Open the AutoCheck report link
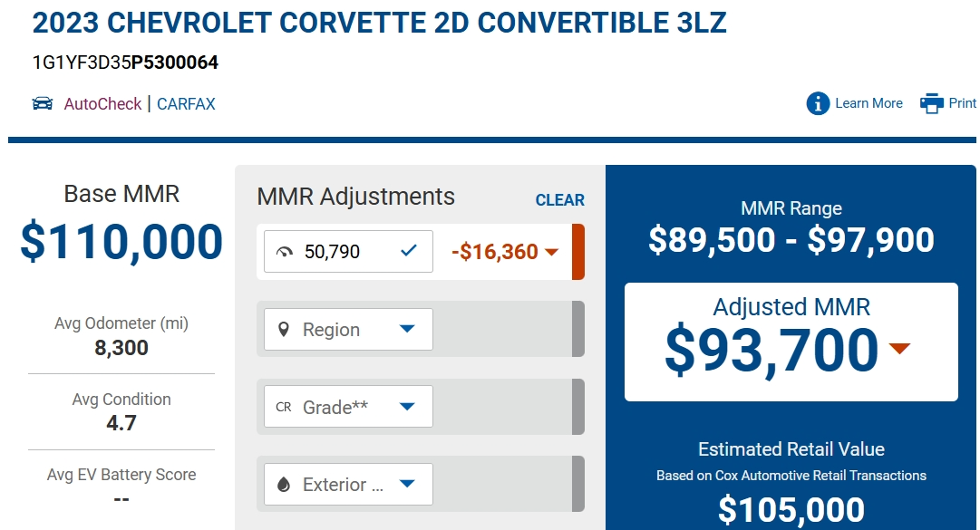Image resolution: width=980 pixels, height=530 pixels. click(x=102, y=103)
